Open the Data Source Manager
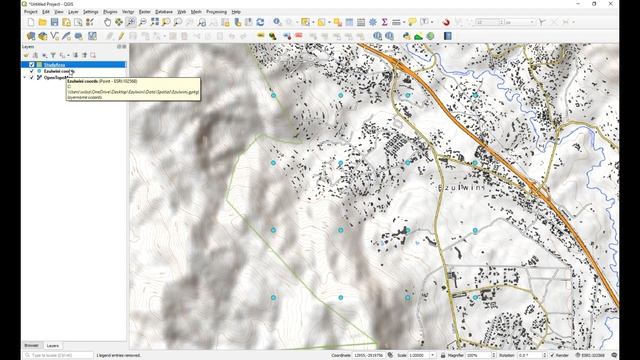640x360 pixels. 31,36
